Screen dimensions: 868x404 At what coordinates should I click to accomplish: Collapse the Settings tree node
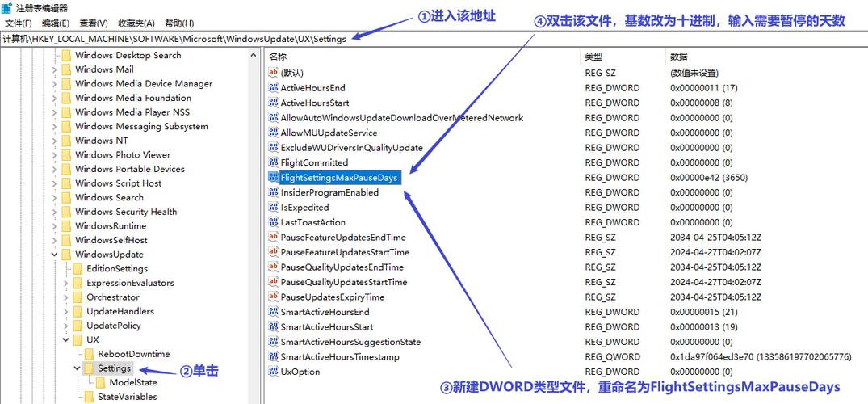tap(77, 368)
